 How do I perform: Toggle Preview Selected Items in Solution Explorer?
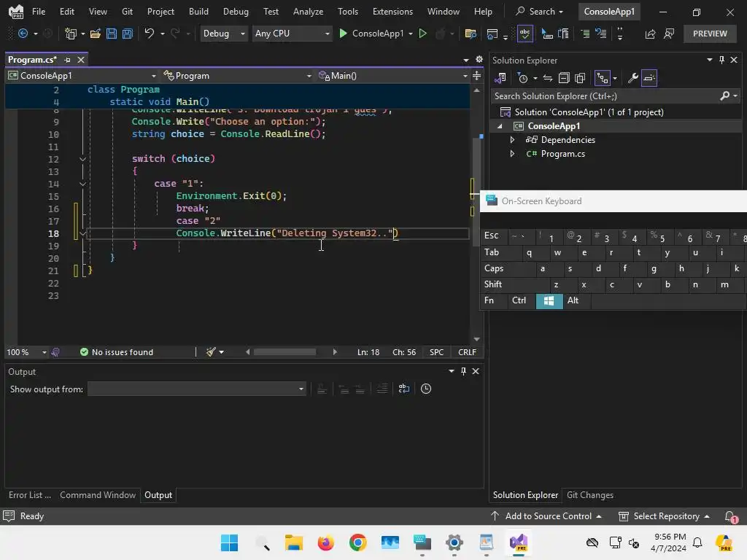(649, 78)
